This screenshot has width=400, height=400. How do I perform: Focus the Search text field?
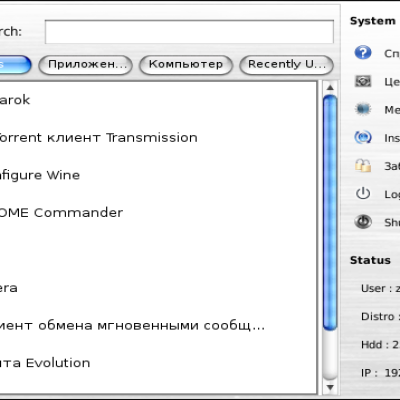(189, 32)
